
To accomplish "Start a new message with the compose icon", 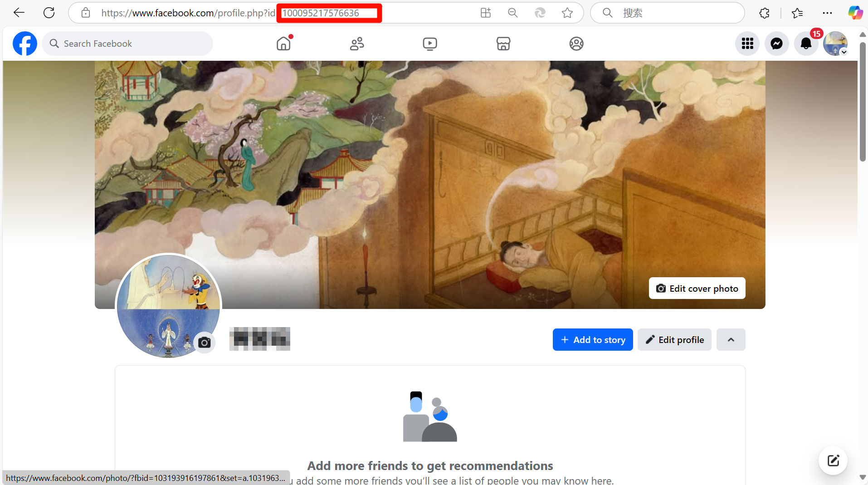I will 833,461.
